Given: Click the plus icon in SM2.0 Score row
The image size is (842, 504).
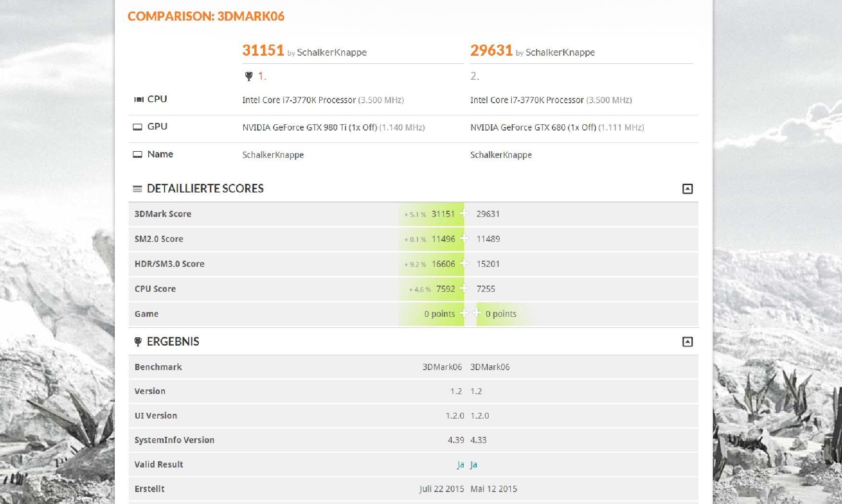Looking at the screenshot, I should [x=464, y=239].
